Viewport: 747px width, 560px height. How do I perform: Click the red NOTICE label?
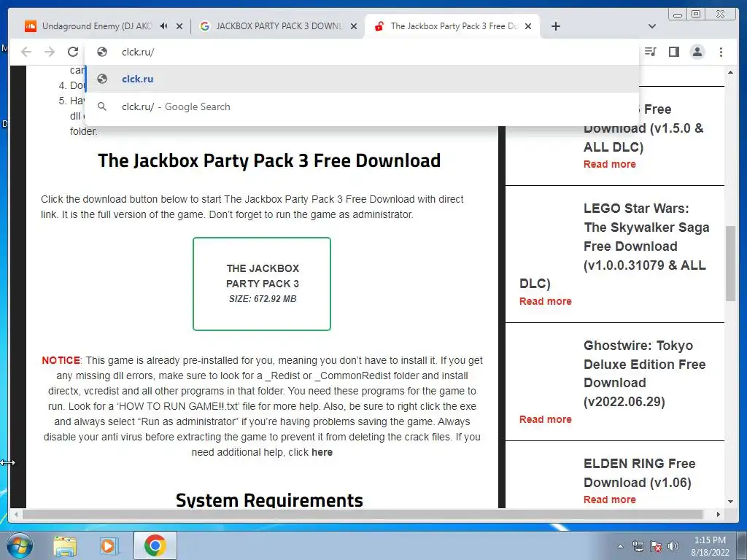click(61, 360)
